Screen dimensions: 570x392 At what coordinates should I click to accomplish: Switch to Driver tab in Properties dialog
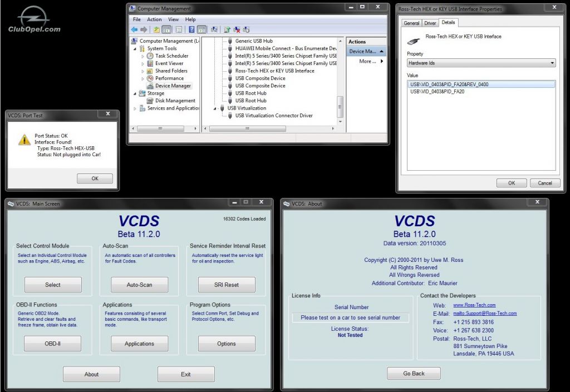(x=430, y=23)
